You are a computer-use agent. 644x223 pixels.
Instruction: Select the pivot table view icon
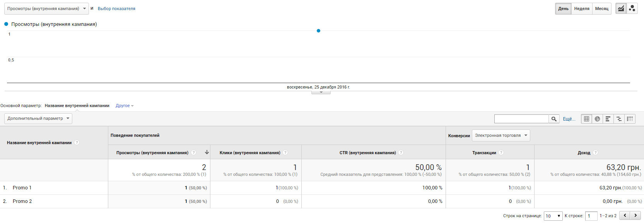tap(630, 119)
